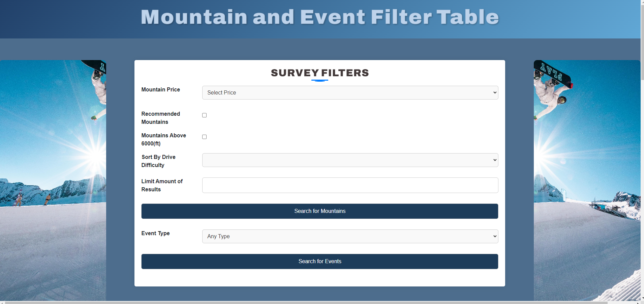Click the Select Price placeholder text
The width and height of the screenshot is (644, 304).
click(x=222, y=92)
